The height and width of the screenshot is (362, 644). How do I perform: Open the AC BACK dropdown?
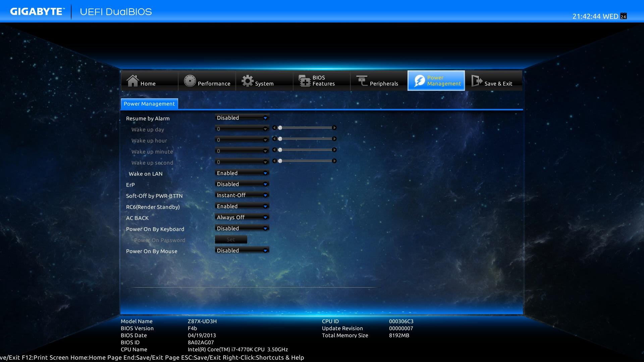[242, 217]
